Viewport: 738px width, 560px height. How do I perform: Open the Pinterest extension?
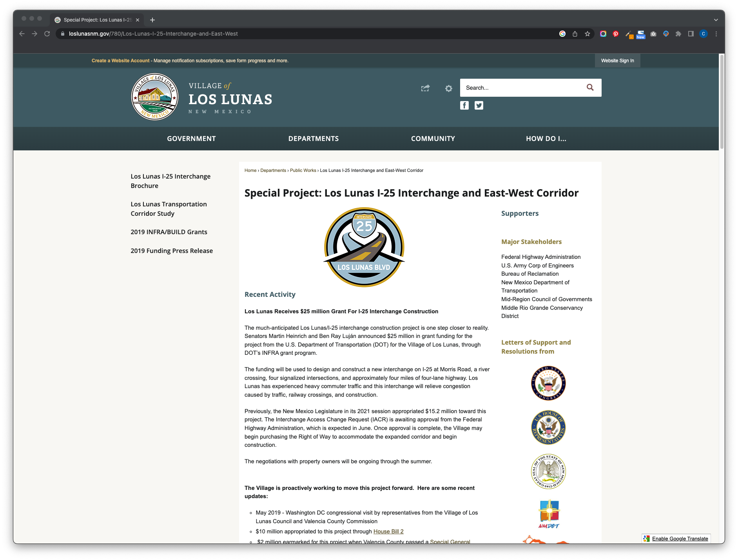click(x=616, y=34)
